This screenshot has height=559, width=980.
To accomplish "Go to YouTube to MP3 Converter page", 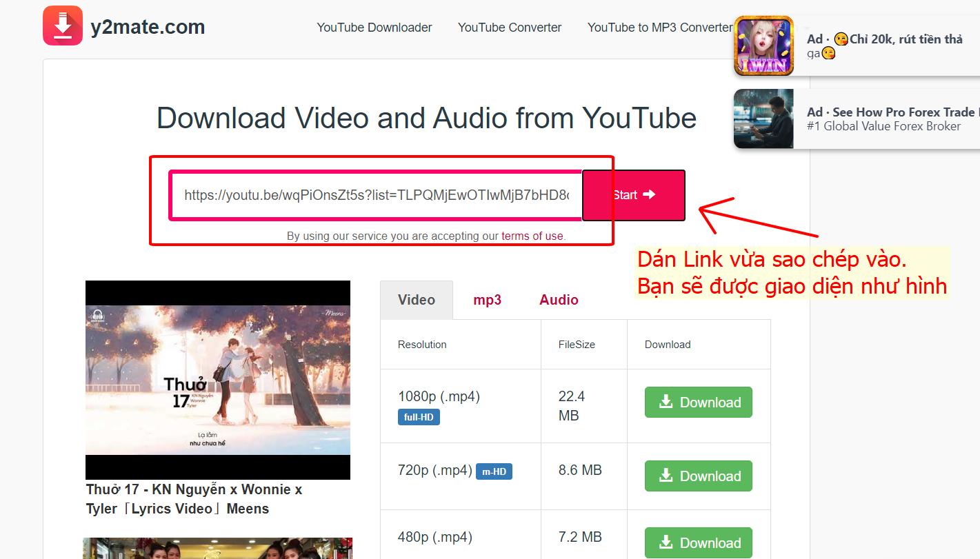I will [x=659, y=28].
